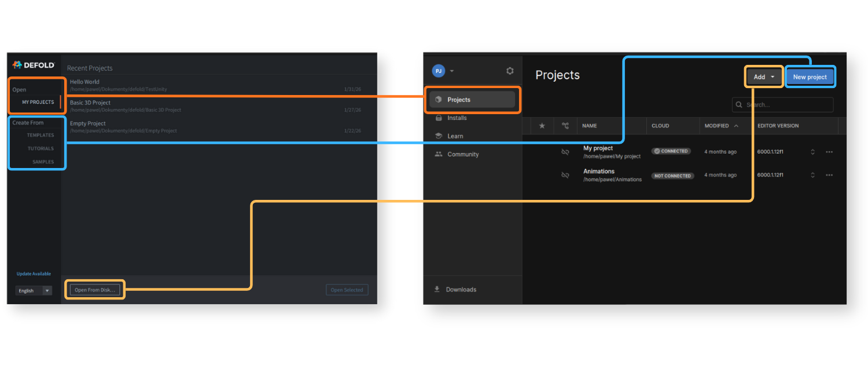This screenshot has width=868, height=365.
Task: Change editor version for My project
Action: (812, 152)
